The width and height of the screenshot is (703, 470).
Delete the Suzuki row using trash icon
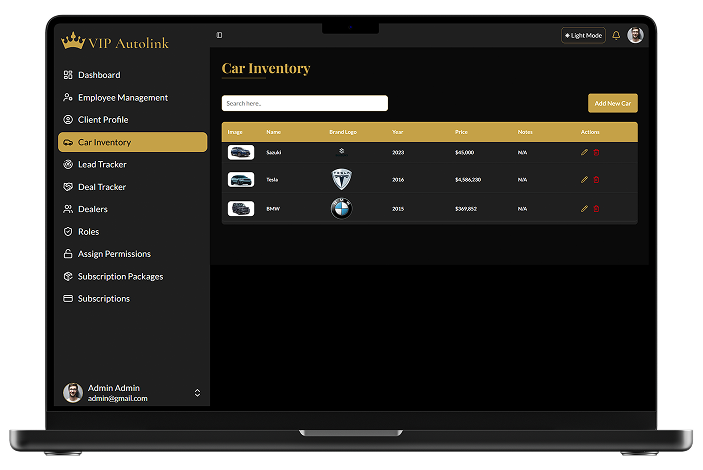tap(597, 152)
